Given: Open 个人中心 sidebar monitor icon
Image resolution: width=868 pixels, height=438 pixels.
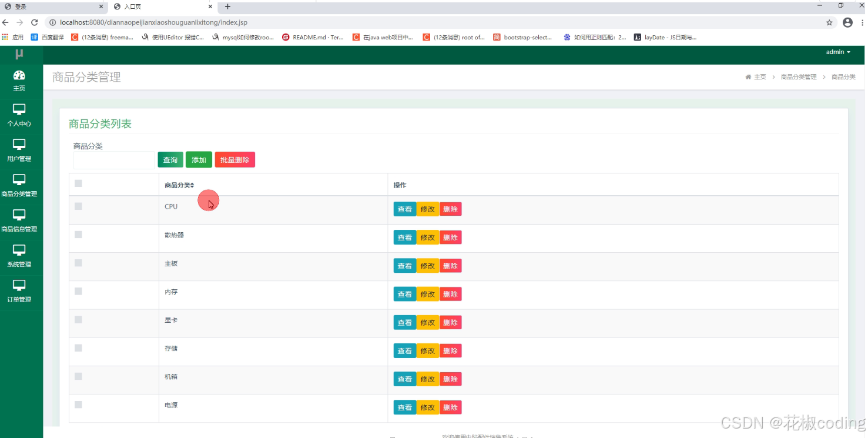Looking at the screenshot, I should pyautogui.click(x=19, y=109).
